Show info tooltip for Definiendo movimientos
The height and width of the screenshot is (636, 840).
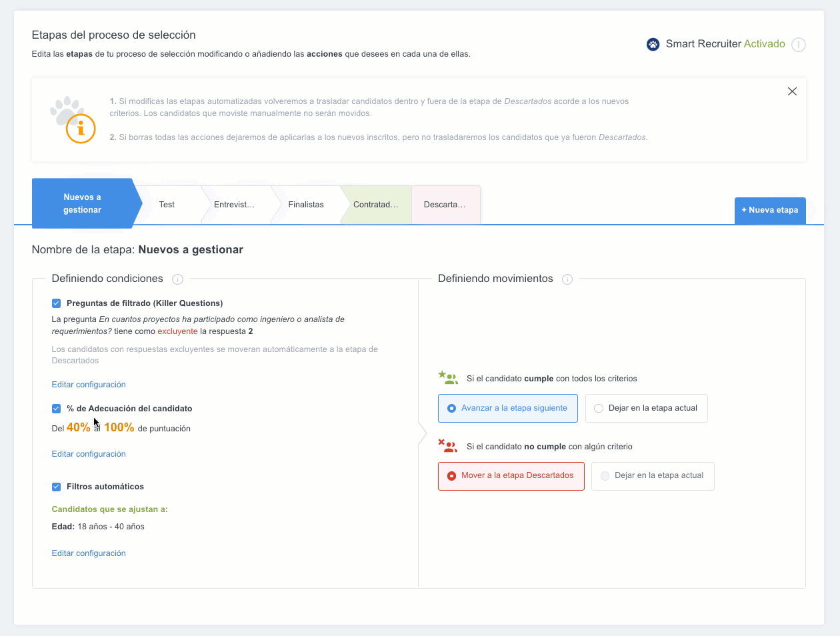click(x=567, y=279)
